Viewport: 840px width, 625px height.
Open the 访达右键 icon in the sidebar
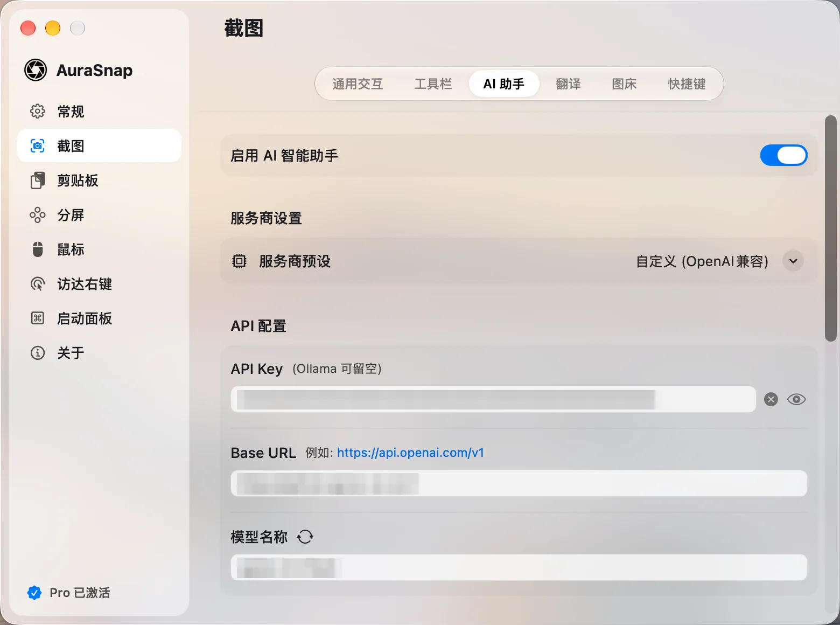click(37, 284)
